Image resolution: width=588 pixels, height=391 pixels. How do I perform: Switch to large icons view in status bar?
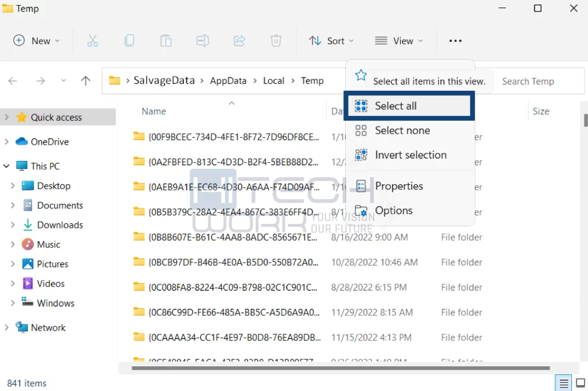pyautogui.click(x=581, y=383)
